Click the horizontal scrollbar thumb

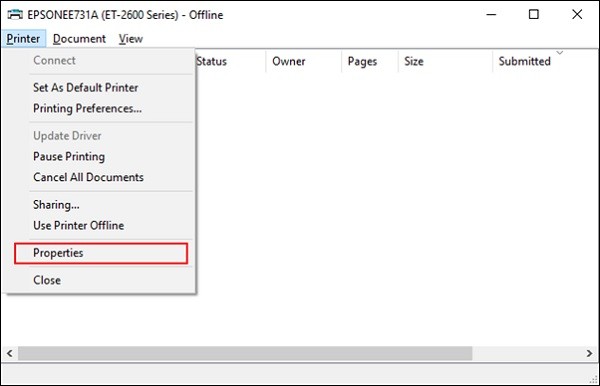[x=245, y=353]
